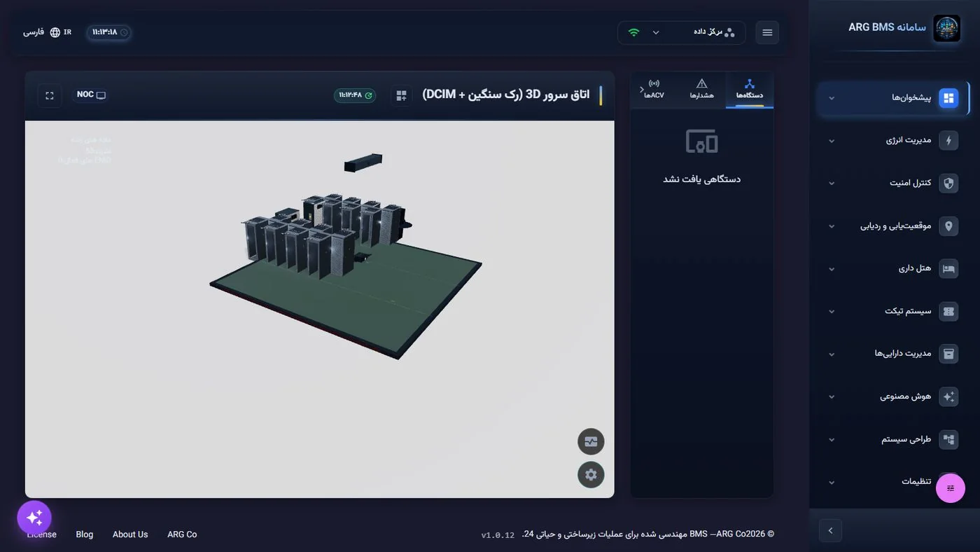Click the v1.0.12 version label
Image resolution: width=980 pixels, height=552 pixels.
click(x=498, y=535)
